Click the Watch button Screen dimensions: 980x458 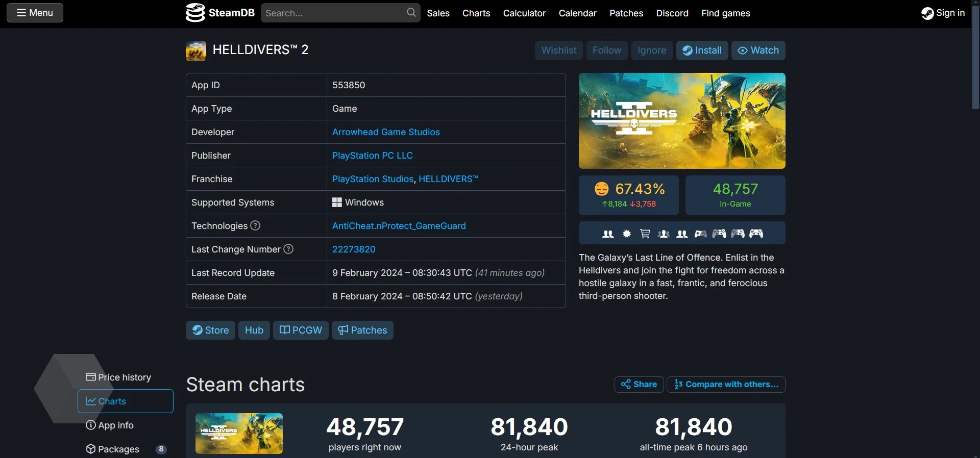tap(758, 50)
